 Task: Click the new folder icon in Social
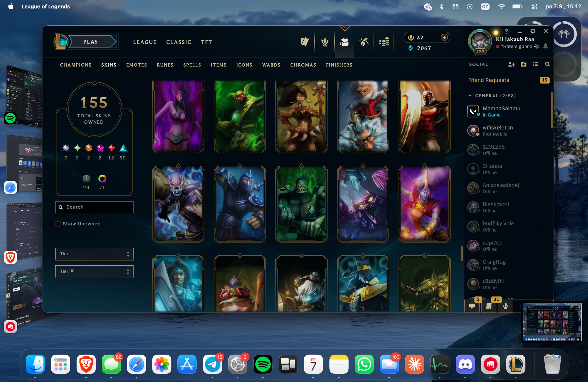(x=523, y=64)
